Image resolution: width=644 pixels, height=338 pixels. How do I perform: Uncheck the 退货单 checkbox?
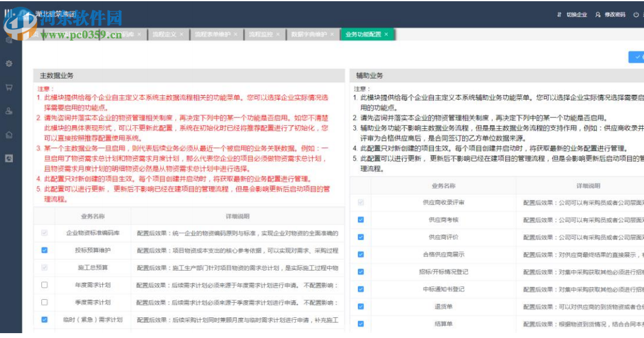point(360,306)
